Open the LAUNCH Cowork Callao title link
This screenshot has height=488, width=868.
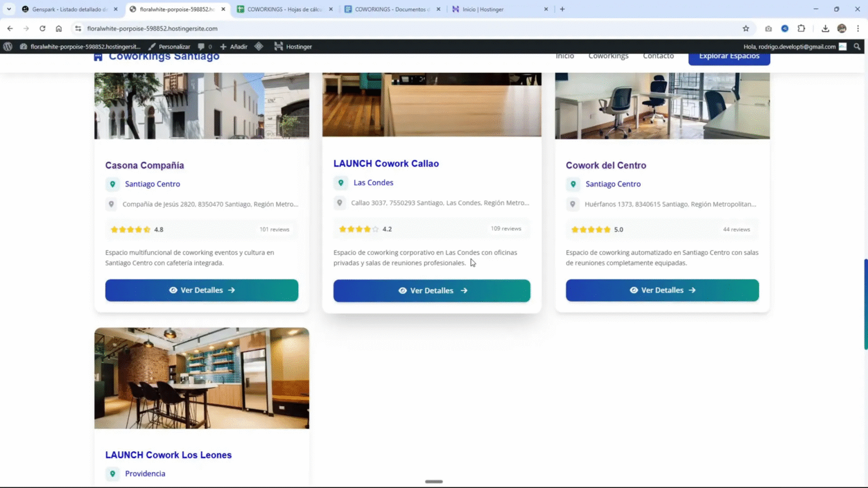(386, 163)
